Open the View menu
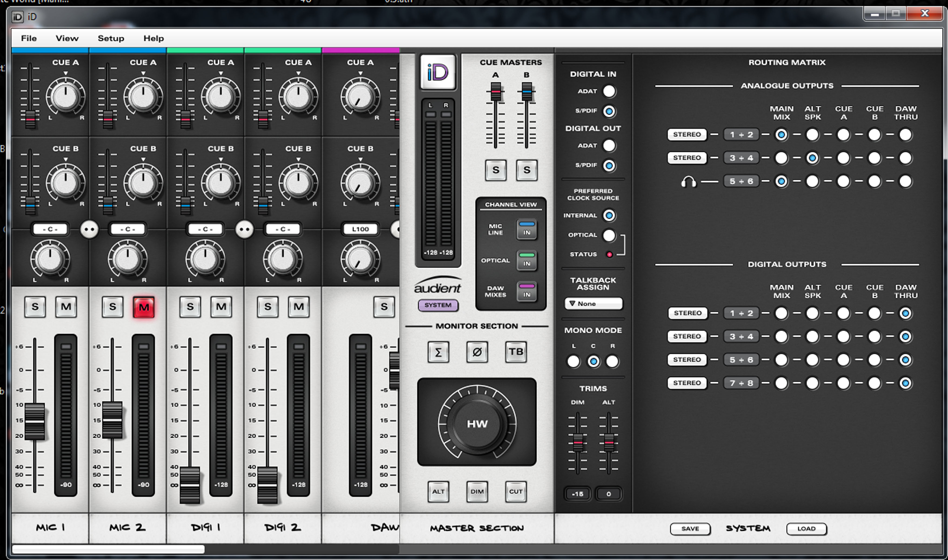This screenshot has height=560, width=948. pos(67,38)
